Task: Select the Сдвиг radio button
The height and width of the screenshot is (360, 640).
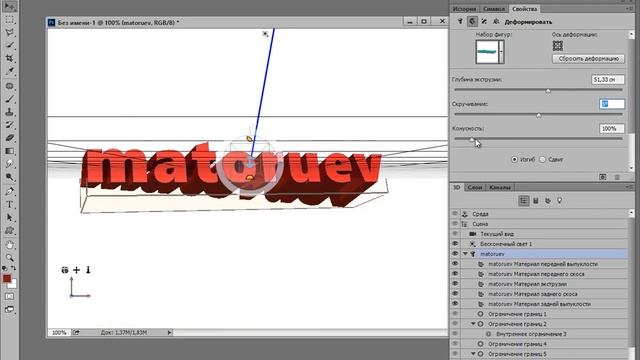Action: [542, 159]
